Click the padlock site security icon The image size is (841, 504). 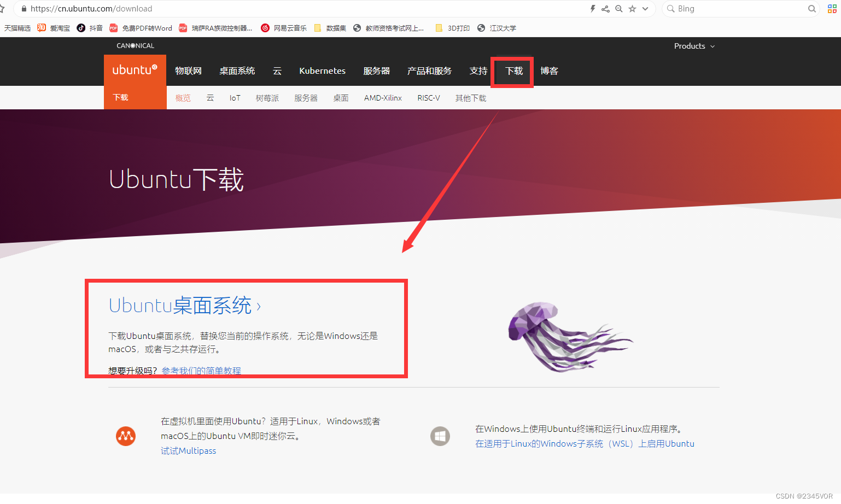[x=24, y=9]
